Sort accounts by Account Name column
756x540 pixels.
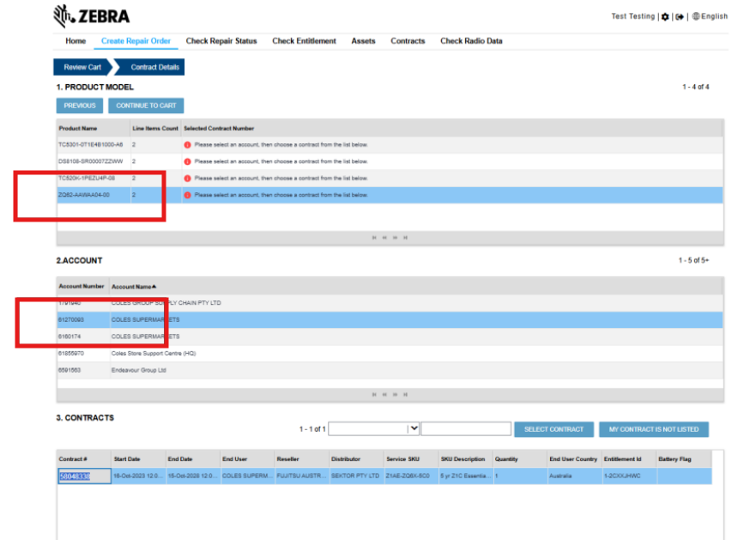tap(134, 287)
